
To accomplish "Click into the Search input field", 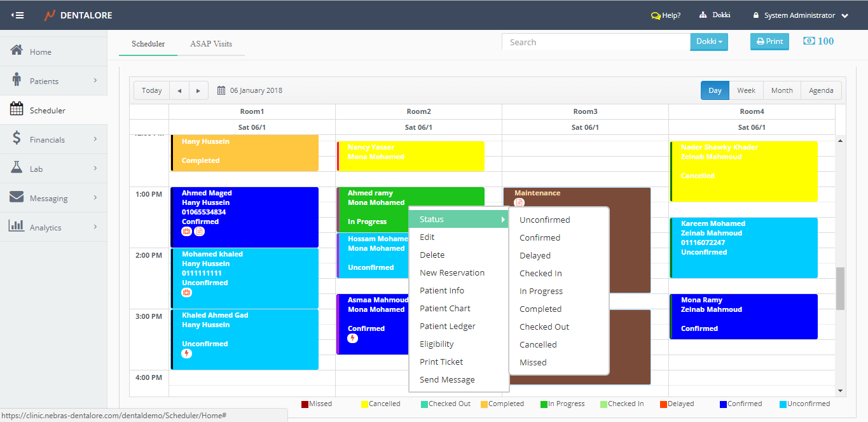I will (595, 42).
